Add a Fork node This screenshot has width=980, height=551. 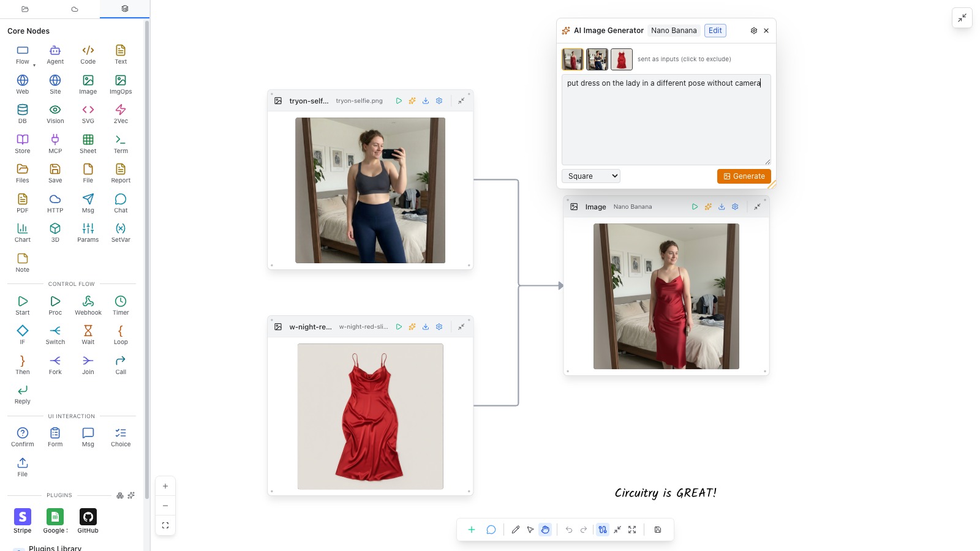click(55, 365)
